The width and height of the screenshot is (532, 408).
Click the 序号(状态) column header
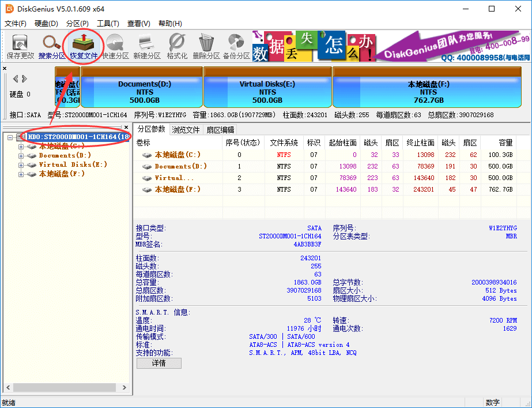(243, 143)
